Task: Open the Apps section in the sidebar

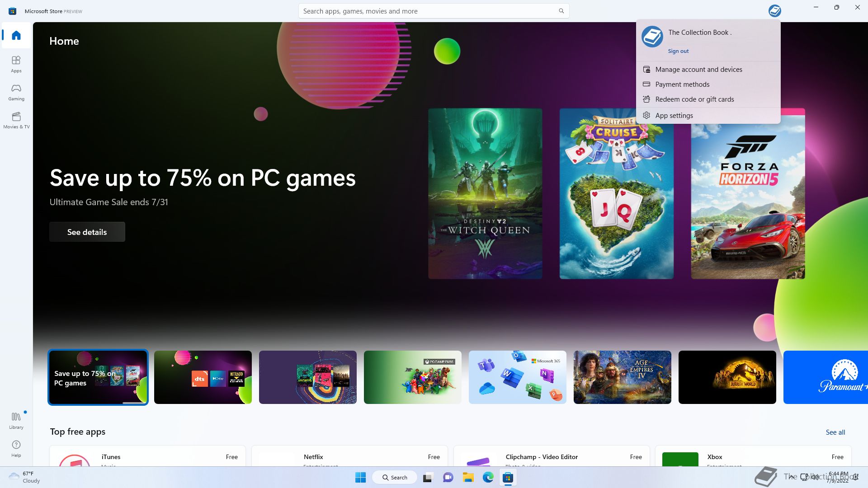Action: pyautogui.click(x=16, y=64)
